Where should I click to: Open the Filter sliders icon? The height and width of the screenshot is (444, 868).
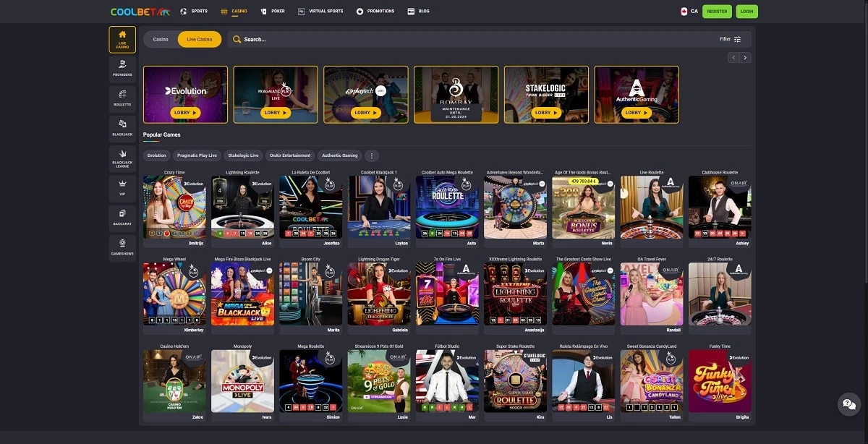(x=738, y=39)
